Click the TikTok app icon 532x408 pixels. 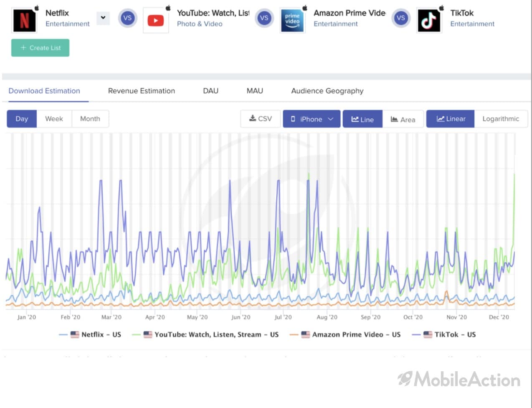pos(429,20)
